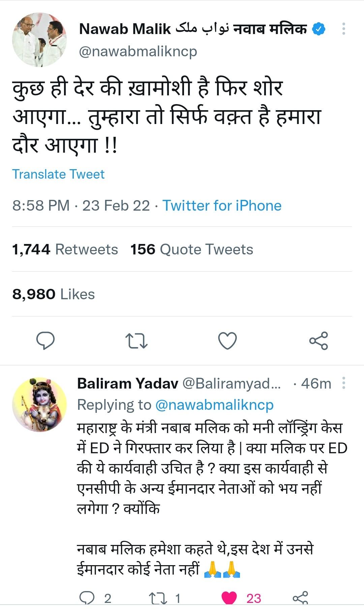Tap the @nawabmalikncp mention in reply
This screenshot has width=364, height=613.
(x=214, y=405)
